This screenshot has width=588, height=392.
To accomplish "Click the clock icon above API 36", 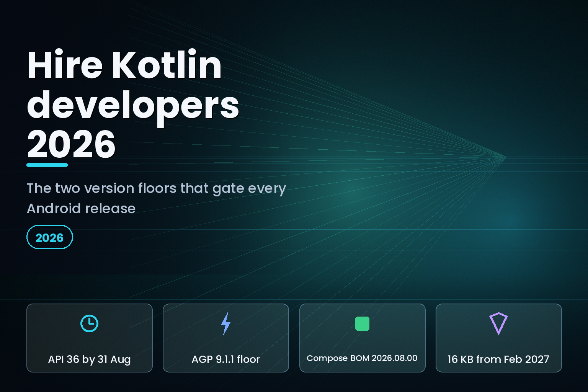I will click(x=89, y=323).
